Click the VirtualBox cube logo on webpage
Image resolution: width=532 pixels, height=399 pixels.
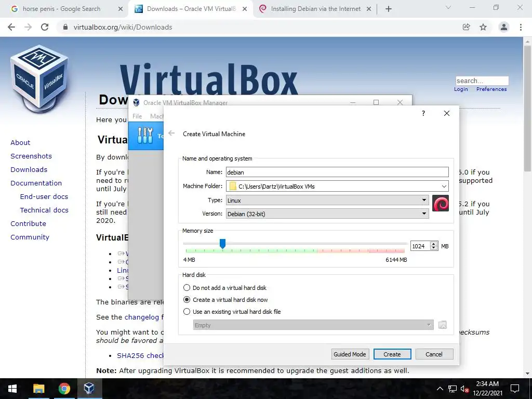click(x=39, y=79)
